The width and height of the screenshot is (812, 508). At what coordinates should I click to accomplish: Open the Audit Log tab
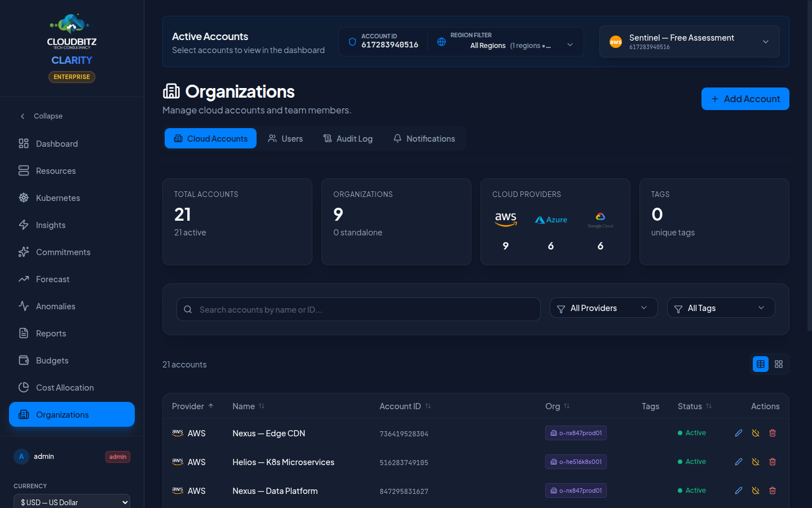[x=348, y=138]
